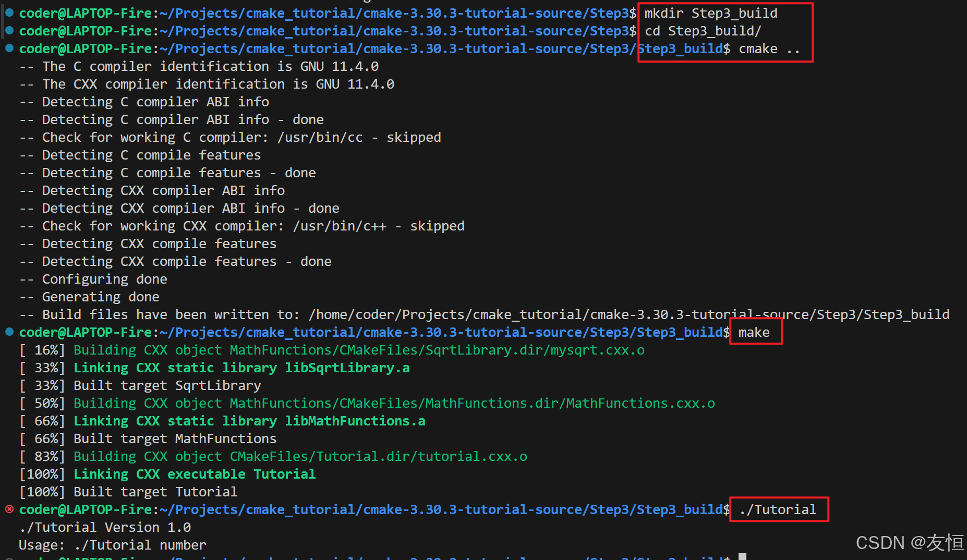Click the terminal cursor on the bottom prompt line
The width and height of the screenshot is (967, 560).
coord(743,556)
